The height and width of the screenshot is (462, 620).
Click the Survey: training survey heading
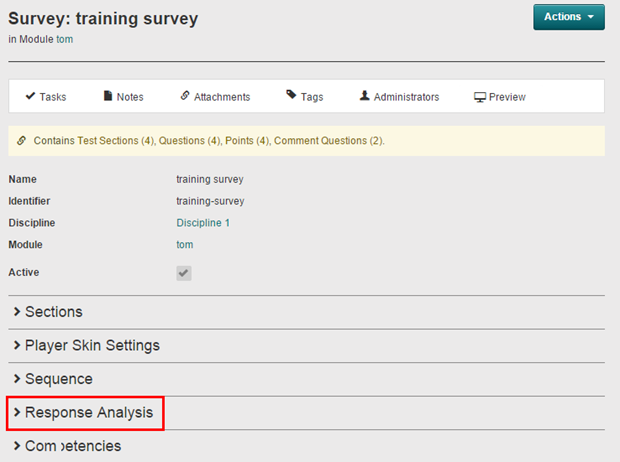pyautogui.click(x=103, y=19)
